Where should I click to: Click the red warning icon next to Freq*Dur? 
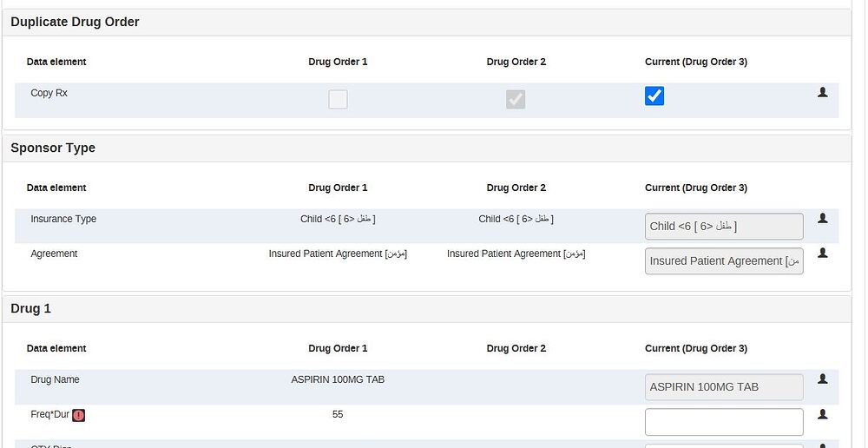pos(79,416)
